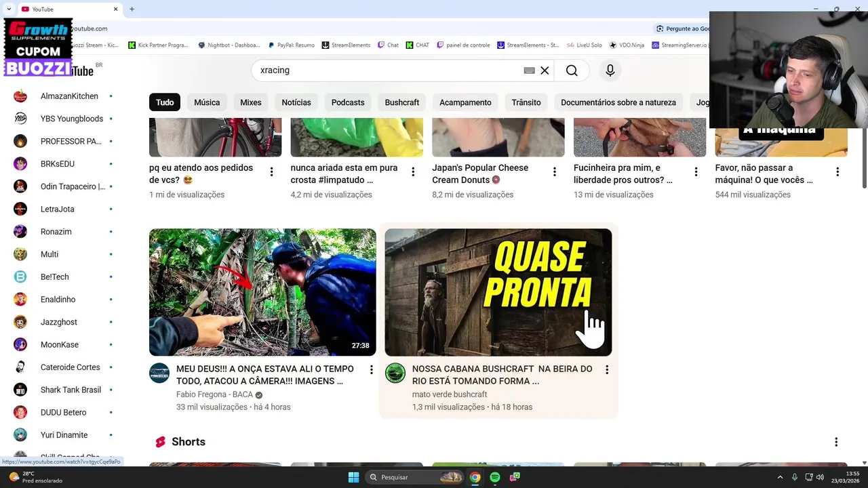
Task: Select the Trânsito filter chip
Action: point(526,102)
